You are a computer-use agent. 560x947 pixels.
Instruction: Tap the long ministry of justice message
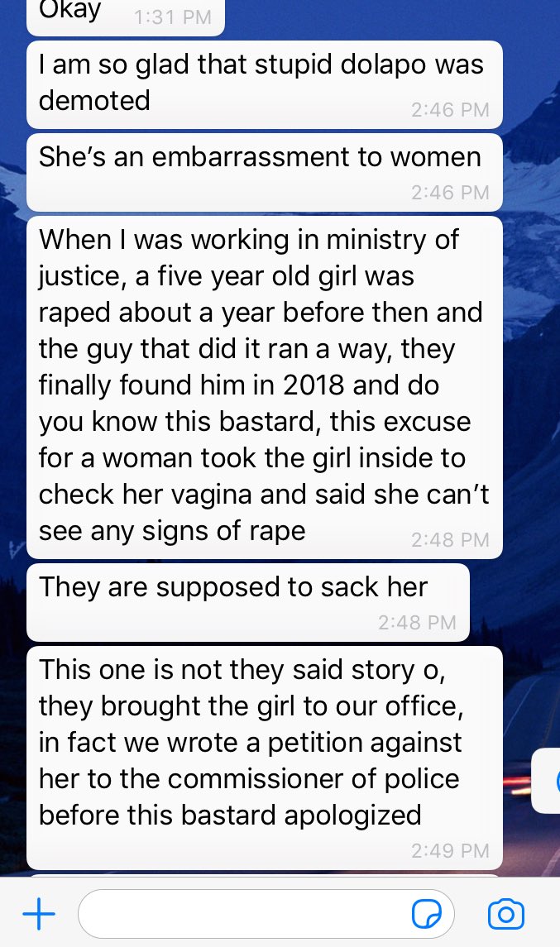pyautogui.click(x=265, y=387)
